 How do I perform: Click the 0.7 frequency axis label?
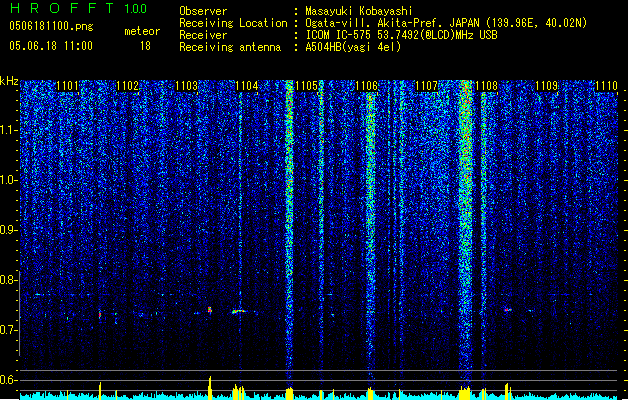pos(8,330)
